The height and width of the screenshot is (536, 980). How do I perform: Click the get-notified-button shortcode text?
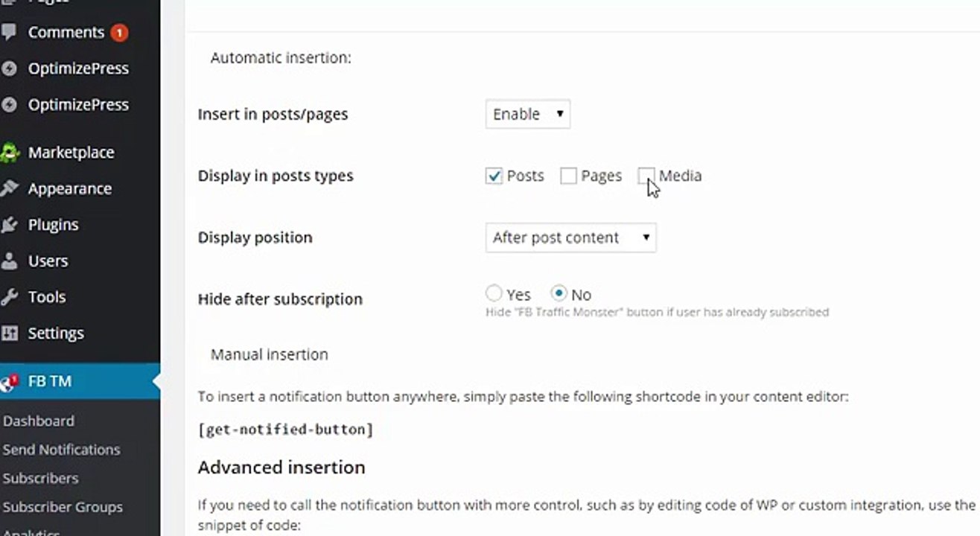tap(285, 430)
